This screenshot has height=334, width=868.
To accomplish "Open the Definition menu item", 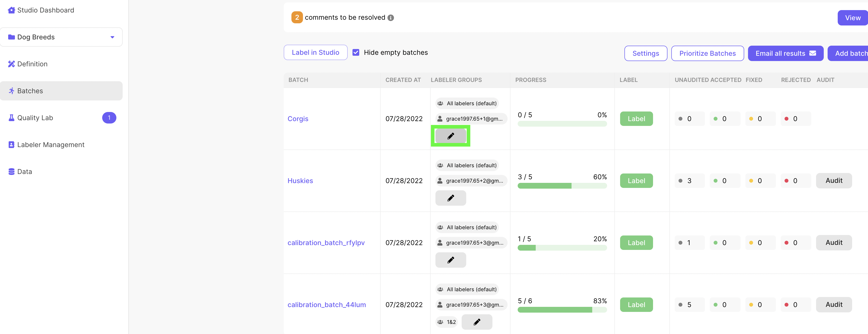I will [32, 64].
